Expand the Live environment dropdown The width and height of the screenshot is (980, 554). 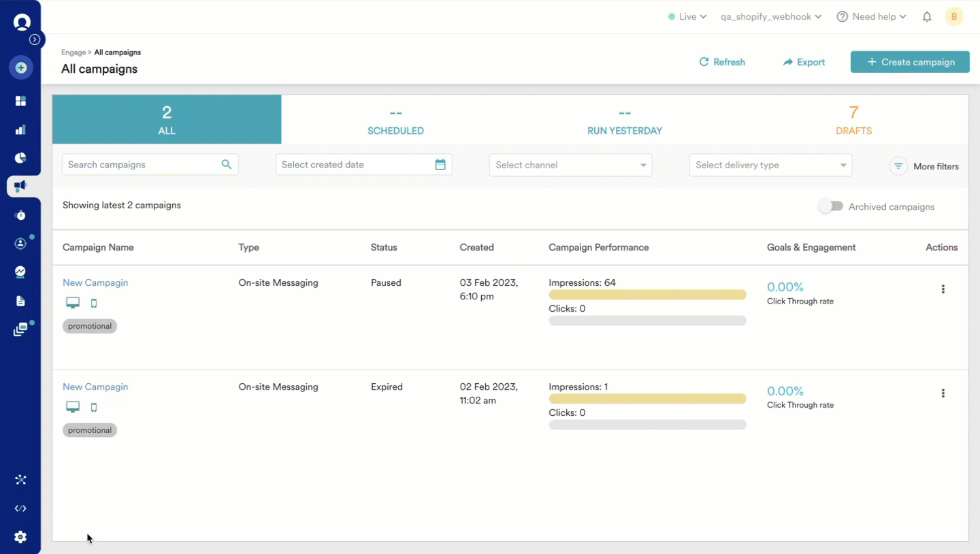687,17
